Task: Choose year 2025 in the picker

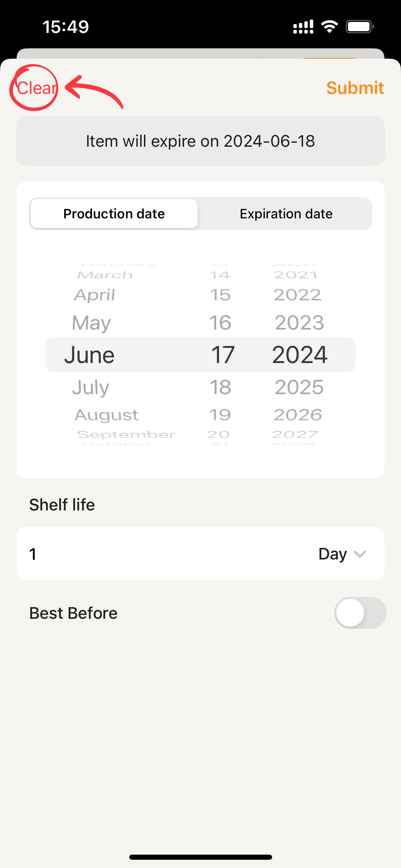Action: coord(299,387)
